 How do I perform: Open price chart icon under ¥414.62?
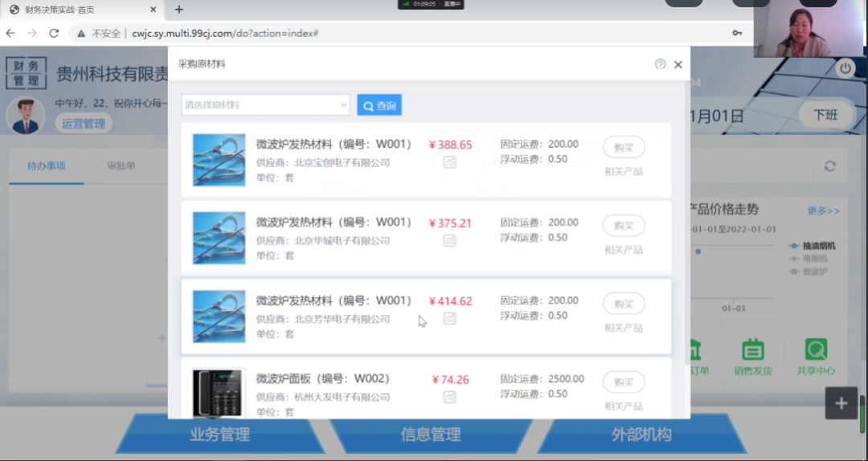coord(450,318)
